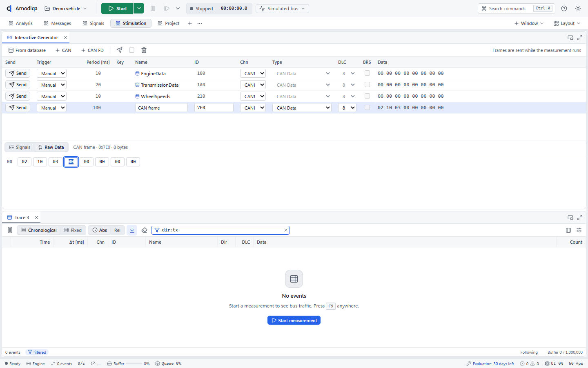Click the ID field containing 7E0
The height and width of the screenshot is (368, 588).
pos(214,108)
